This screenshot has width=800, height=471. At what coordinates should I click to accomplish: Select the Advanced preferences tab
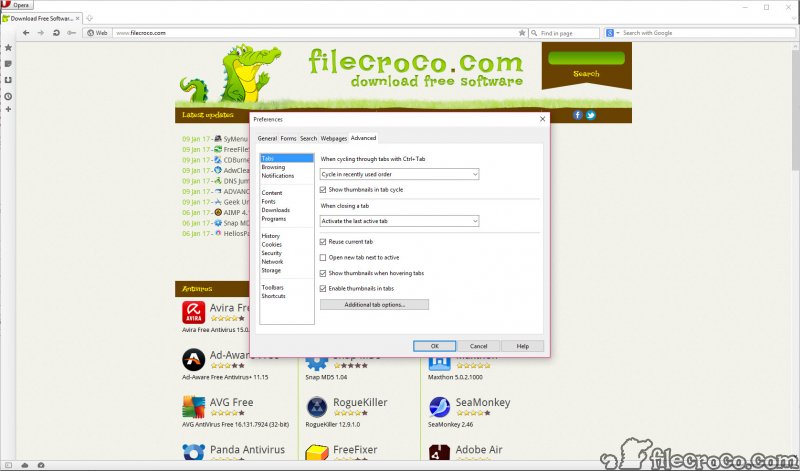point(363,138)
